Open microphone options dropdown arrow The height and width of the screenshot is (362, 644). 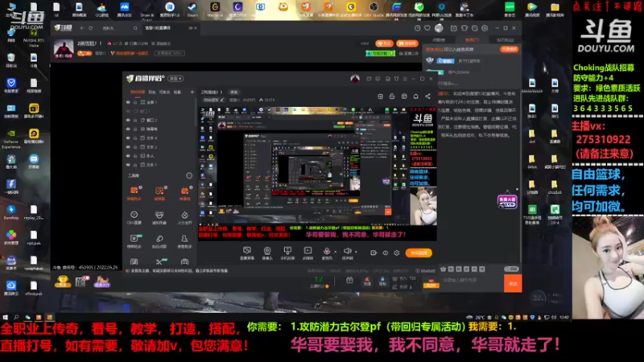335,252
